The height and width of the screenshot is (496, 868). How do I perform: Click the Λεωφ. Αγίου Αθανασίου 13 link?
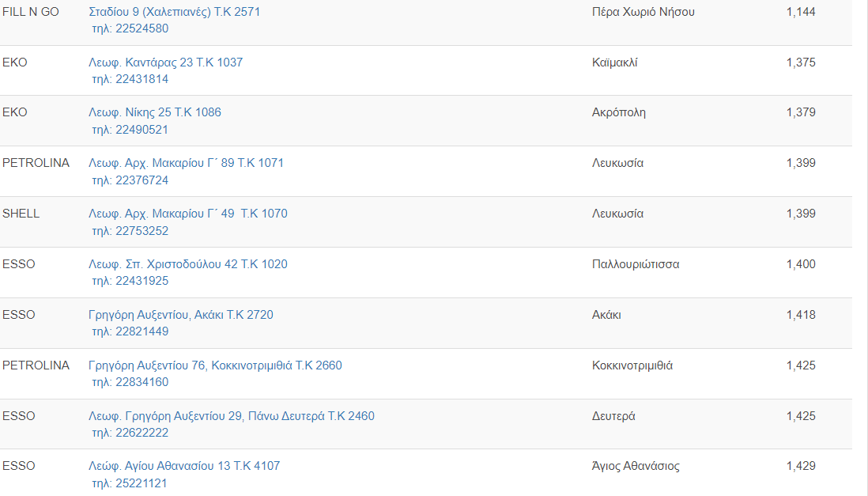click(x=183, y=466)
